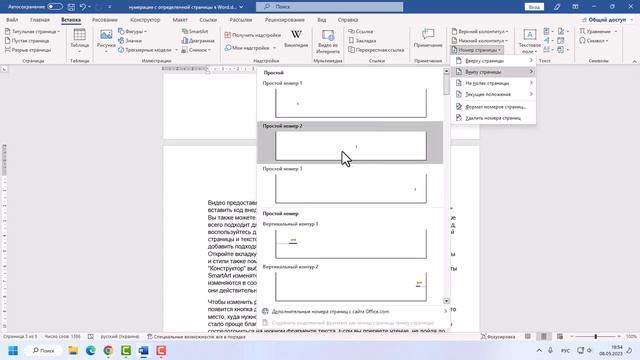Click Получить надстройки
Screen dimensions: 640x360
253,35
